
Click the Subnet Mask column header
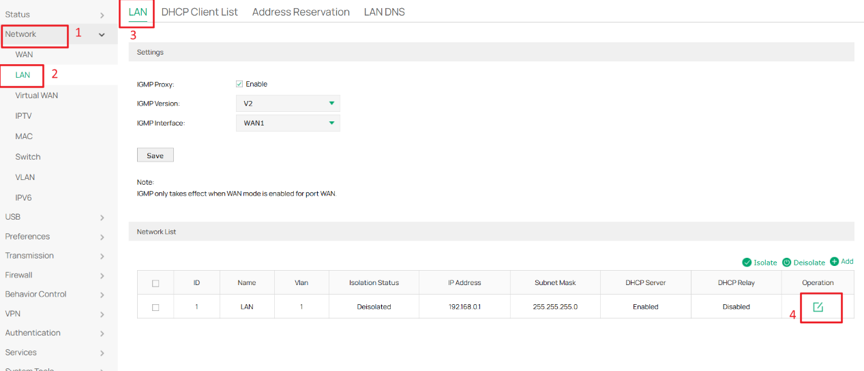click(555, 283)
